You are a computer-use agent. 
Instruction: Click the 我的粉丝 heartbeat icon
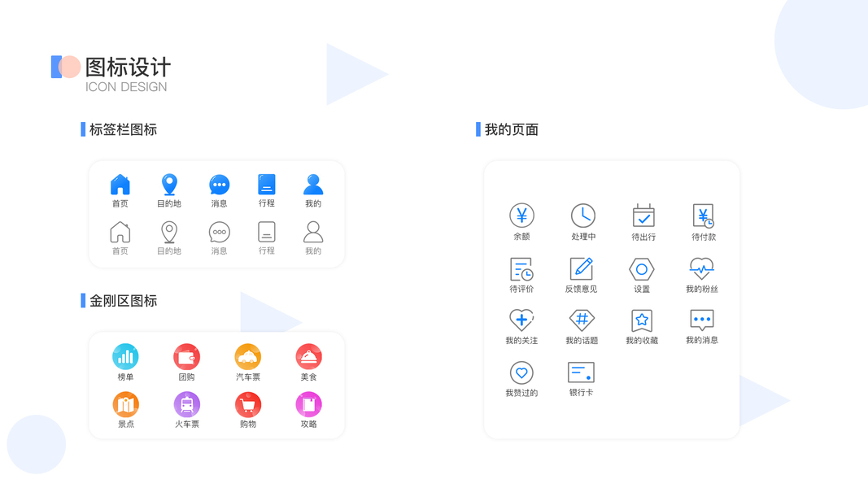[702, 268]
